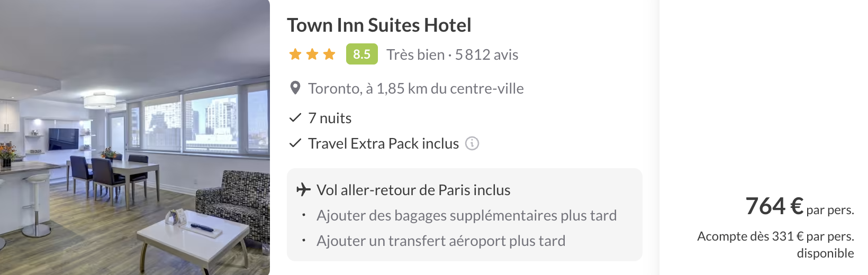The width and height of the screenshot is (868, 275).
Task: Click the checkmark beside 7 nuits
Action: [295, 118]
